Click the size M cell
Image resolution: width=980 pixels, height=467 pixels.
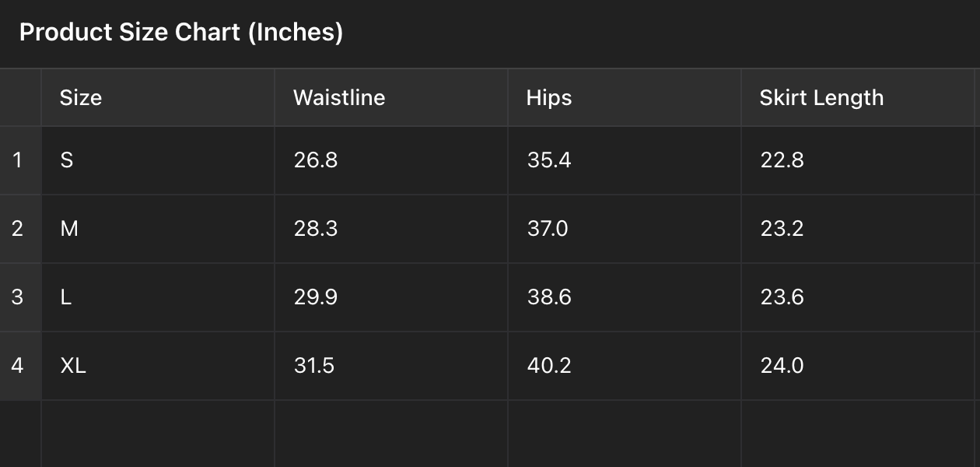[157, 229]
